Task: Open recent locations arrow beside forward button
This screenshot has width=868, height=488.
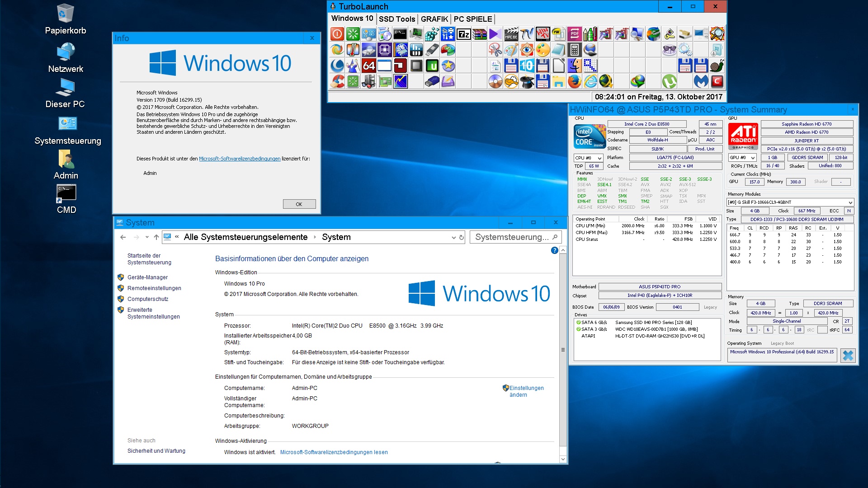Action: [x=147, y=237]
